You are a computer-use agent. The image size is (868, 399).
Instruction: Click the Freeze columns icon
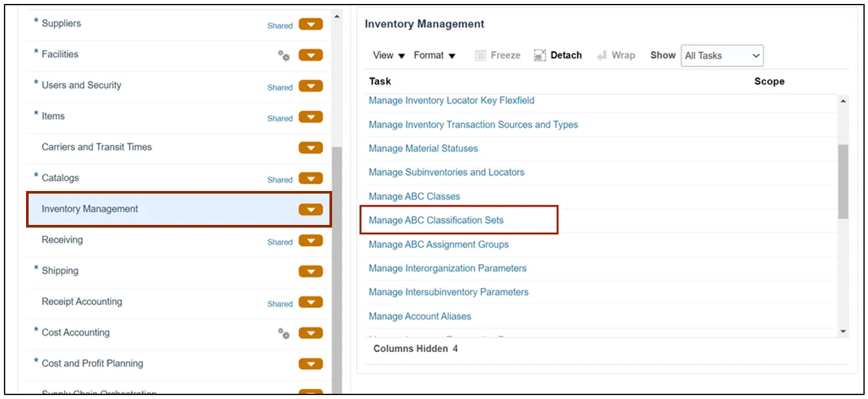click(481, 55)
